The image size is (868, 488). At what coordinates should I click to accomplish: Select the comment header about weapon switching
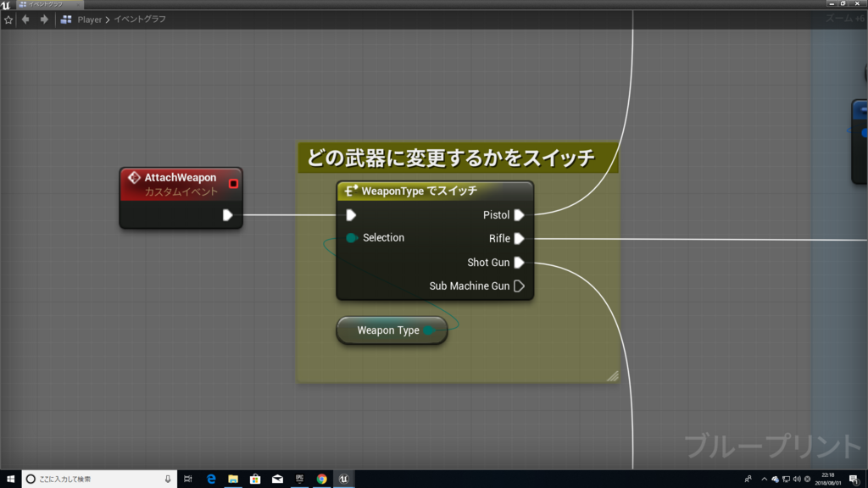click(x=447, y=157)
